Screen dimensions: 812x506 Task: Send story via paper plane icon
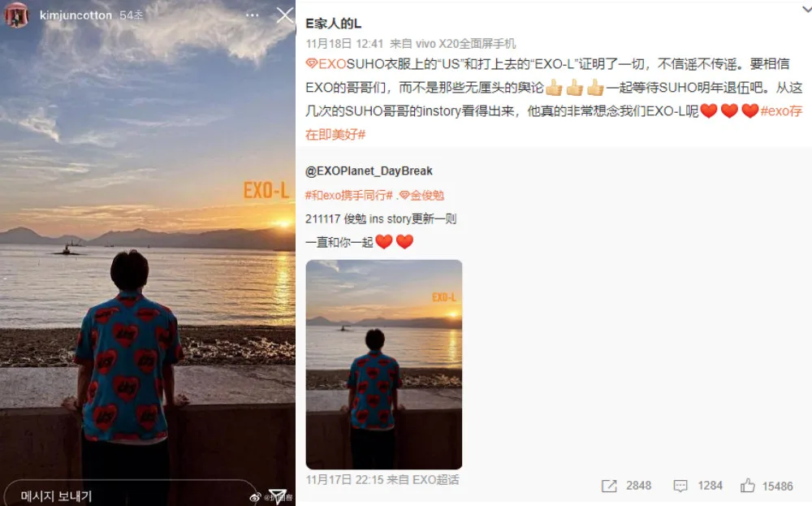click(277, 496)
